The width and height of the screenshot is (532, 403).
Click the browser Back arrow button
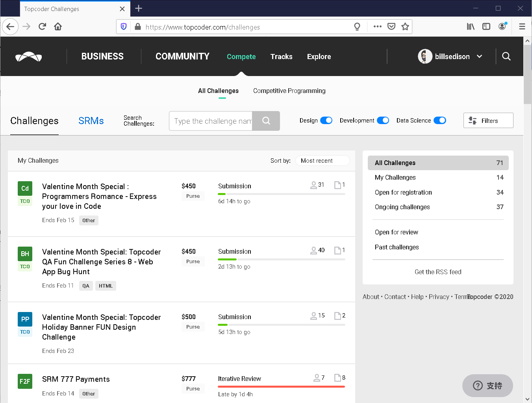10,27
